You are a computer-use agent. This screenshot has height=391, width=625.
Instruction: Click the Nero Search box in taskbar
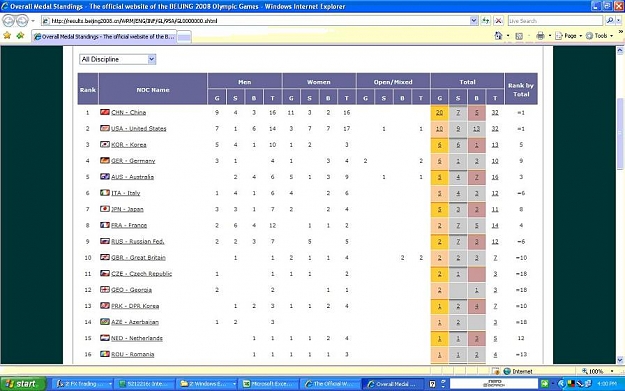[x=493, y=384]
